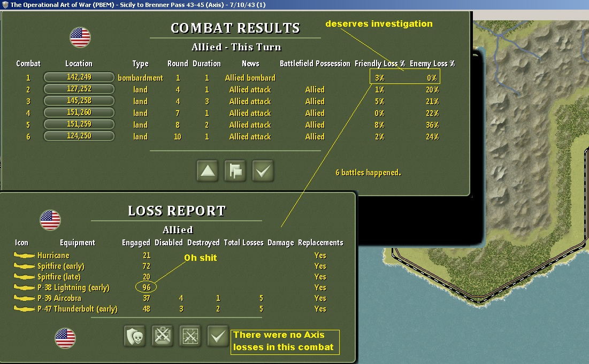Image resolution: width=589 pixels, height=364 pixels.
Task: Click the 8% friendly loss value
Action: [379, 125]
